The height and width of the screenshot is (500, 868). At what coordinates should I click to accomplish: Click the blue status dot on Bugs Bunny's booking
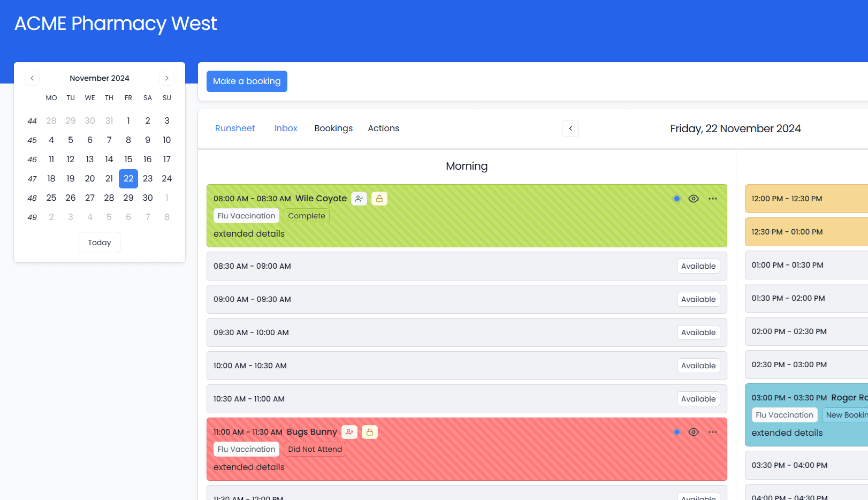676,432
